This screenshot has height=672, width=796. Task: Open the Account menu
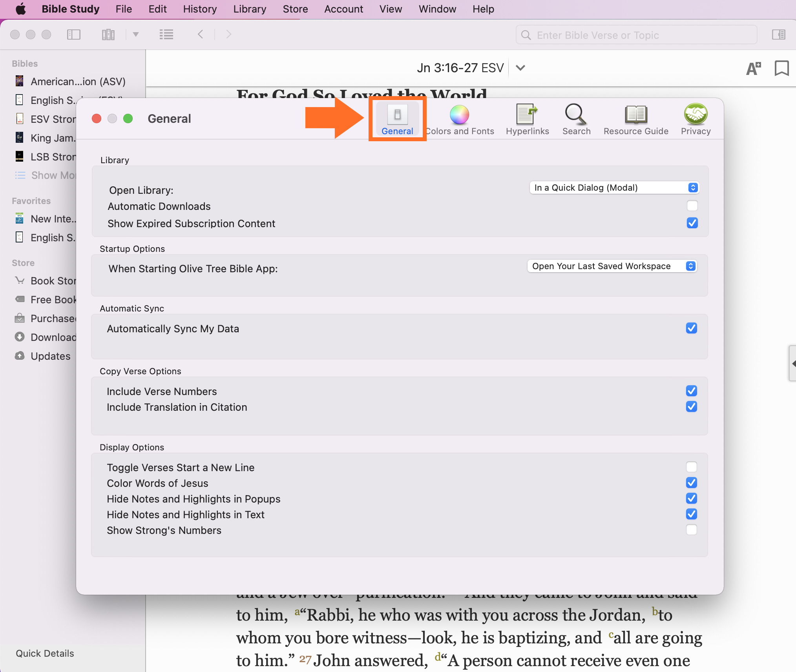[343, 9]
